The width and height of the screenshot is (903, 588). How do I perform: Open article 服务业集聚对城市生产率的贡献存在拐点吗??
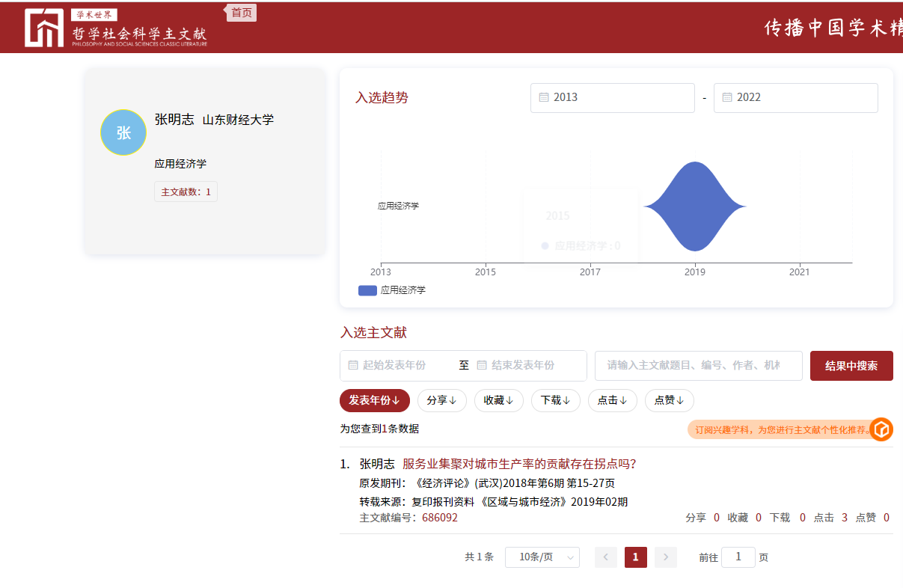pos(519,464)
